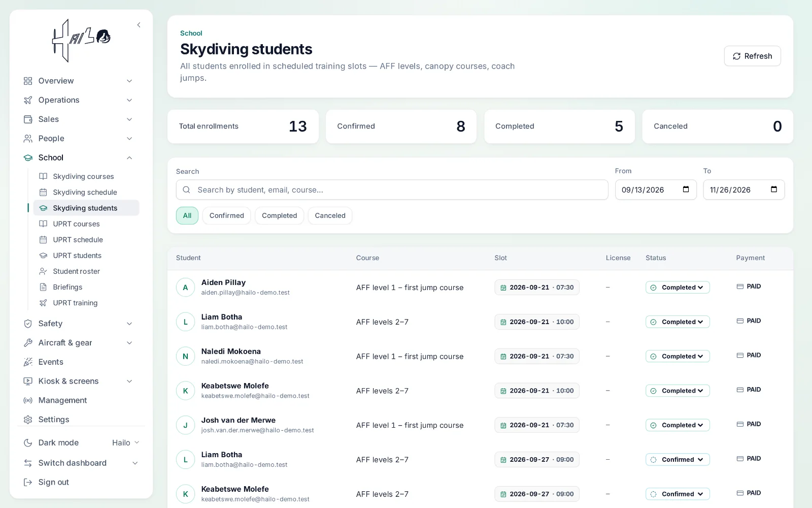Click the UPRT training plane icon

coord(43,303)
